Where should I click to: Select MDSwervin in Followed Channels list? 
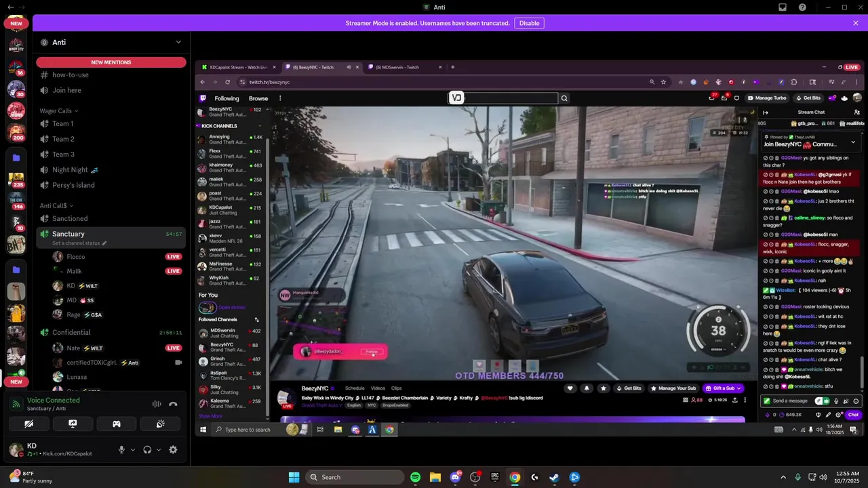pyautogui.click(x=230, y=333)
